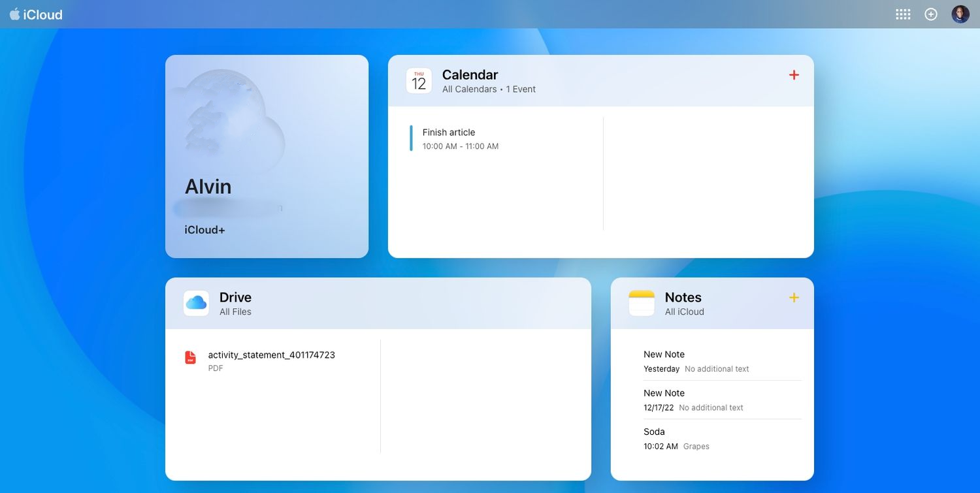Open the app launcher grid icon
This screenshot has width=980, height=493.
coord(903,13)
